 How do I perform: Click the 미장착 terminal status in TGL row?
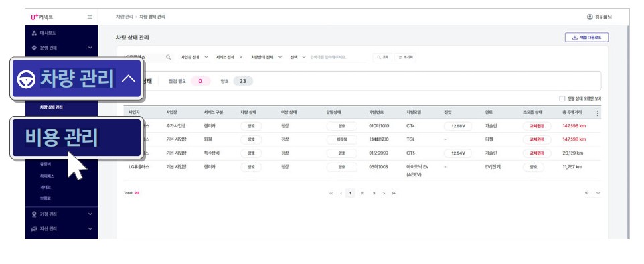pyautogui.click(x=341, y=140)
